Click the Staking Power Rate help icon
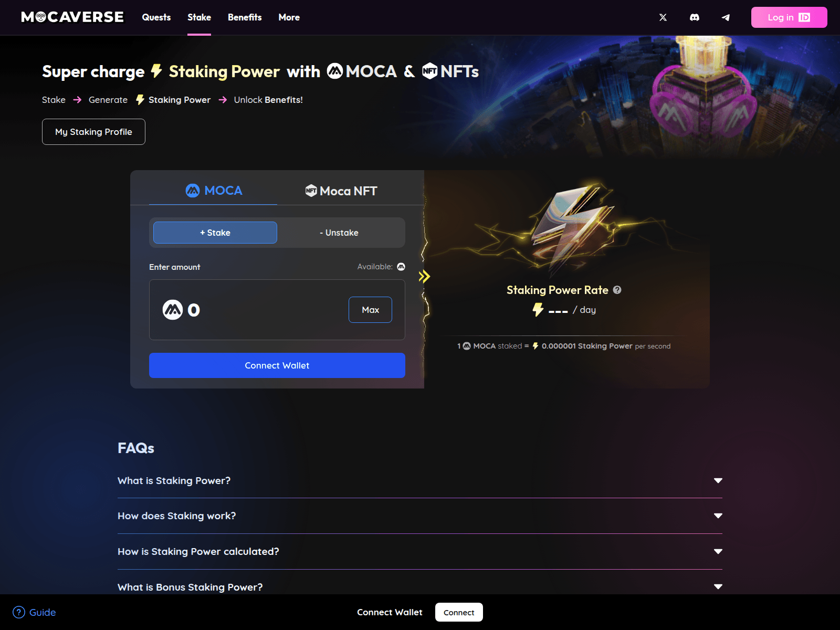 (617, 290)
